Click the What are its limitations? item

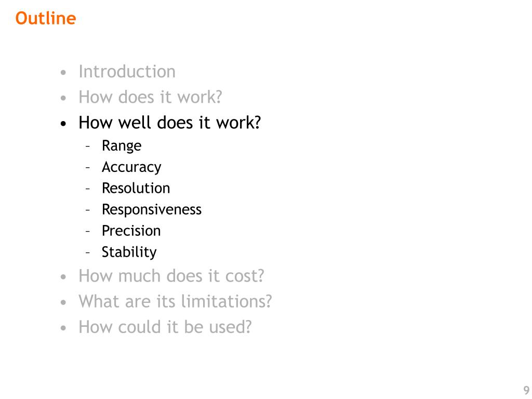[176, 301]
